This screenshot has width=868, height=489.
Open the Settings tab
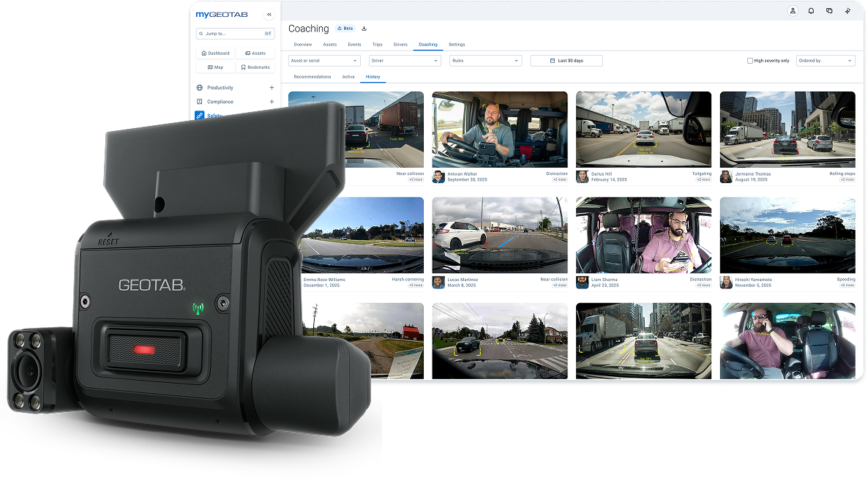pos(457,45)
